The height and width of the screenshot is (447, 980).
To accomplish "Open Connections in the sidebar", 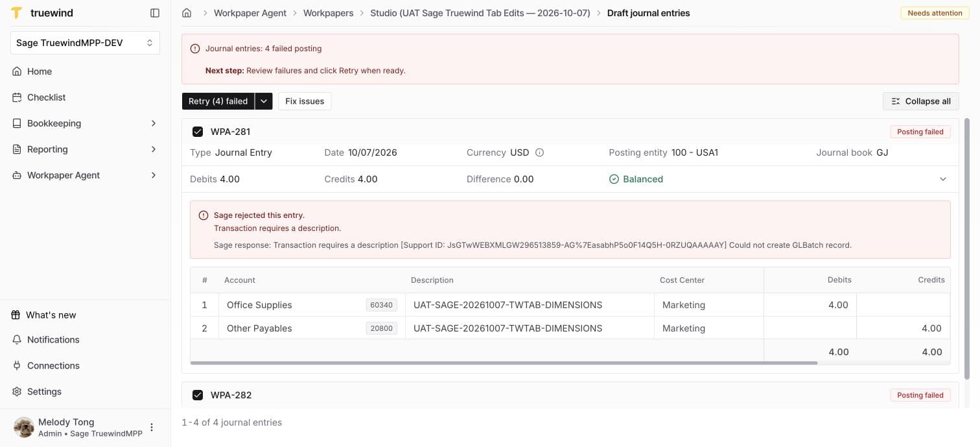I will [x=85, y=365].
